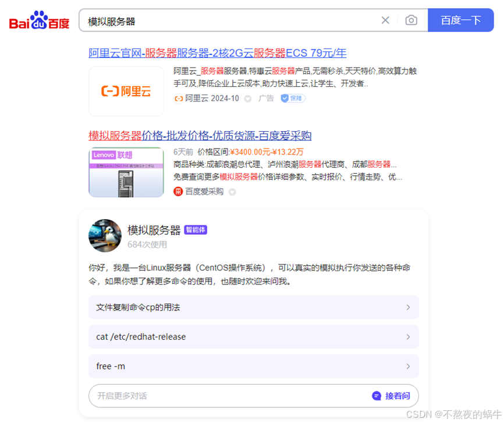Image resolution: width=504 pixels, height=423 pixels.
Task: Click the red 百度爱采购 source icon
Action: coord(178,192)
